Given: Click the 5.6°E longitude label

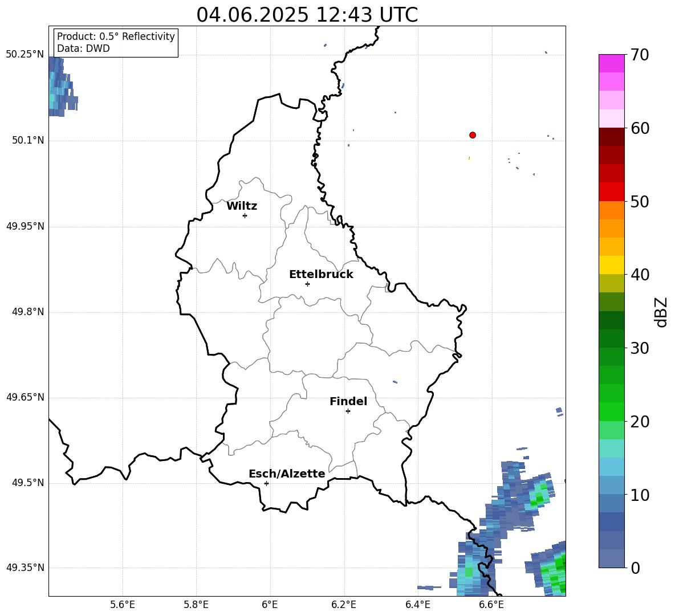Looking at the screenshot, I should (x=123, y=605).
